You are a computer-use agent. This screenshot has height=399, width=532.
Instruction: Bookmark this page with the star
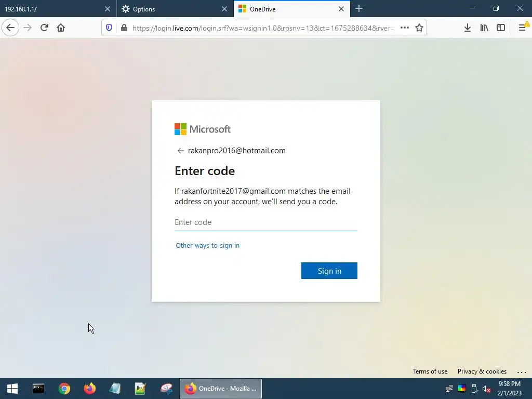(x=419, y=28)
